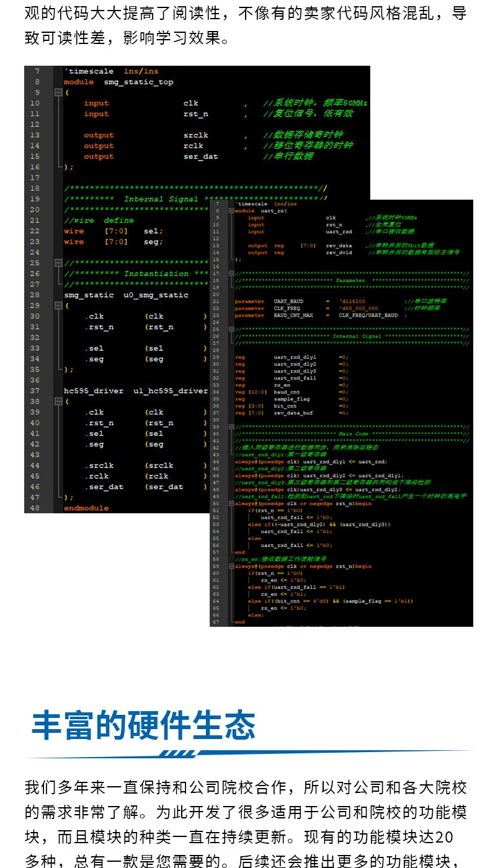Collapse the Internal Signal comment fold at line 25
This screenshot has width=490, height=868.
coord(231,329)
